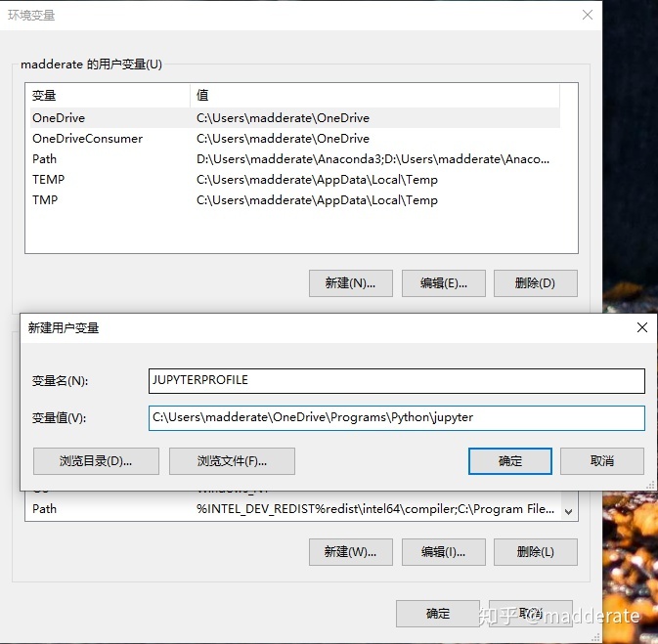Image resolution: width=658 pixels, height=644 pixels.
Task: Click the 变量名(N) input field
Action: coord(397,381)
